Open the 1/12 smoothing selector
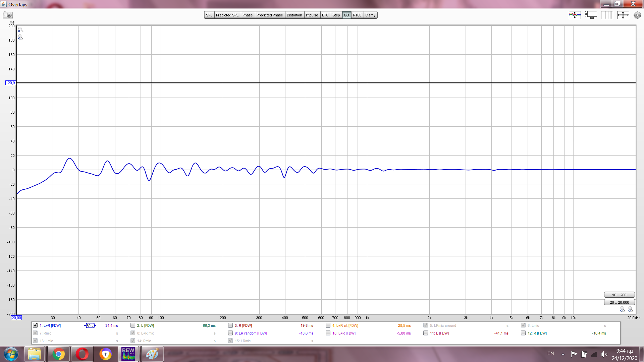 [x=90, y=325]
